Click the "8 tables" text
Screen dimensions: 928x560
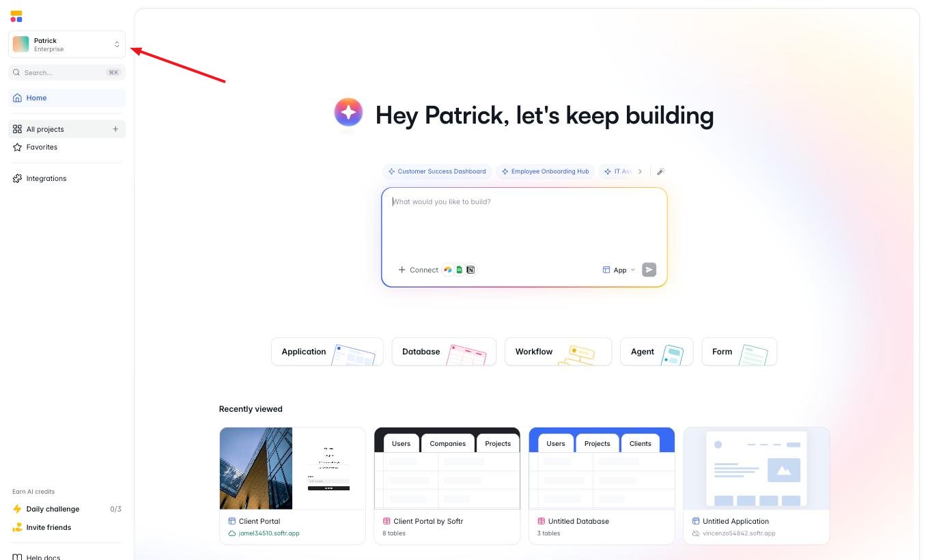coord(394,533)
